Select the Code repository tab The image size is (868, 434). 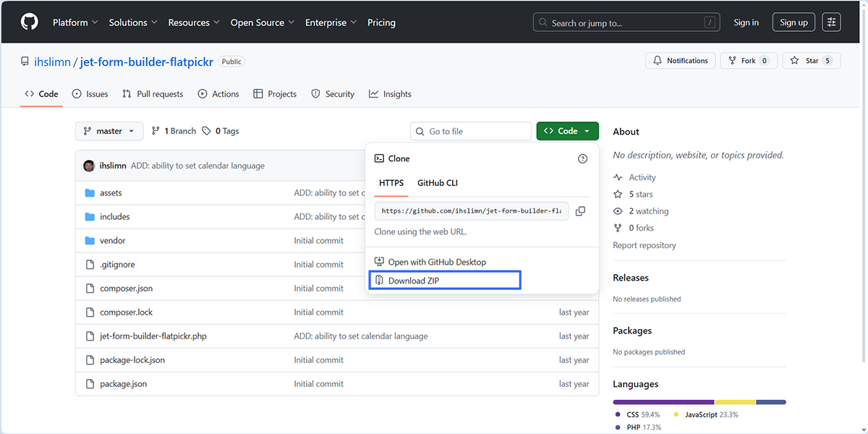(x=41, y=94)
